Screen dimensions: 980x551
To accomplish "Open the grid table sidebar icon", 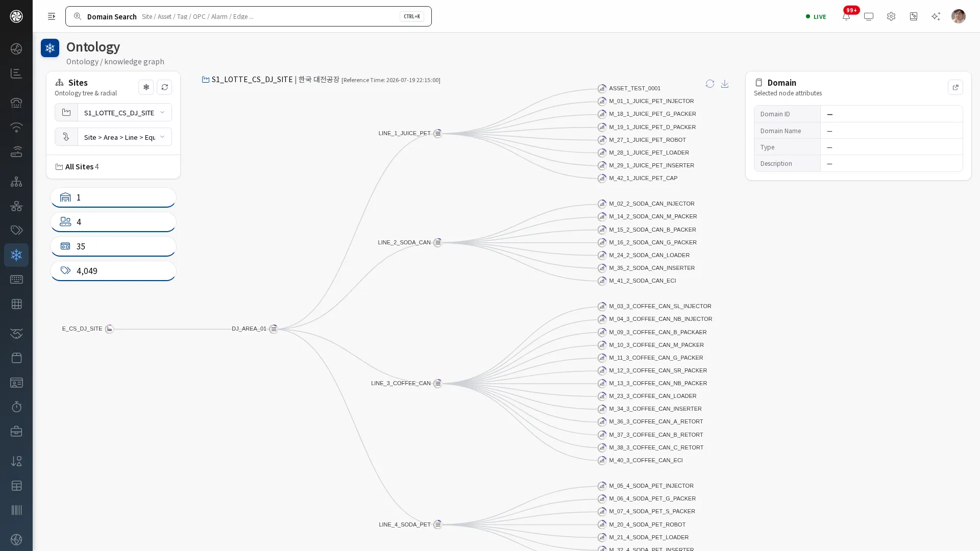I will (16, 304).
